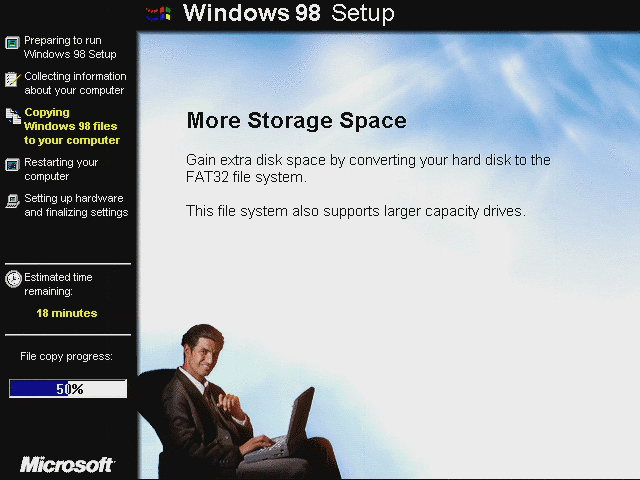Click the Restarting your computer monitor icon
This screenshot has width=640, height=480.
tap(12, 165)
